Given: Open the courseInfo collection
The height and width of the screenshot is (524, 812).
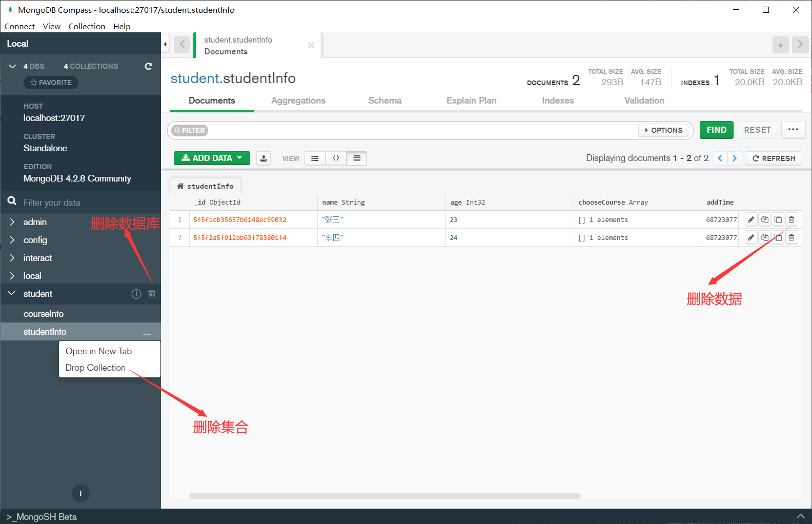Looking at the screenshot, I should coord(44,314).
